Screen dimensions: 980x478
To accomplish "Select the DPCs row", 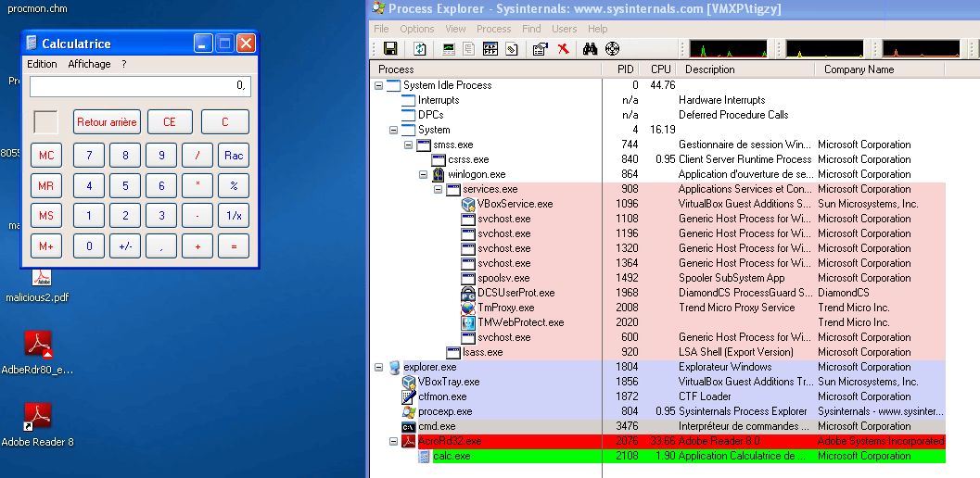I will pos(658,115).
